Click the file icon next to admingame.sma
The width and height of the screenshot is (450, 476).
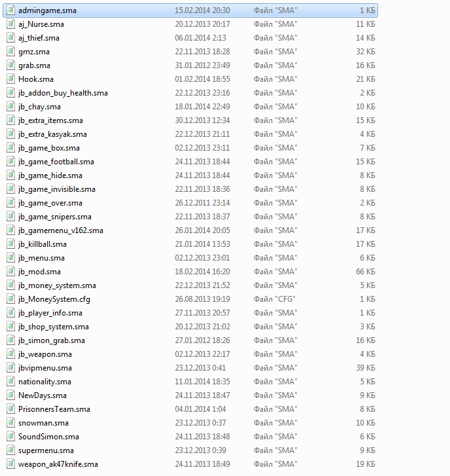click(10, 10)
